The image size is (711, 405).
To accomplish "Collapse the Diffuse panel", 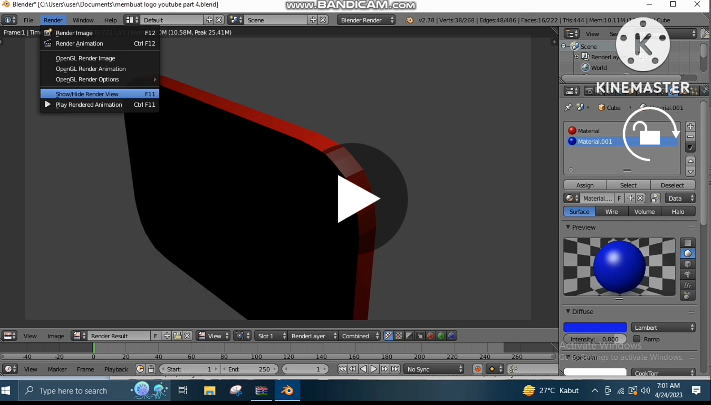I will [568, 312].
